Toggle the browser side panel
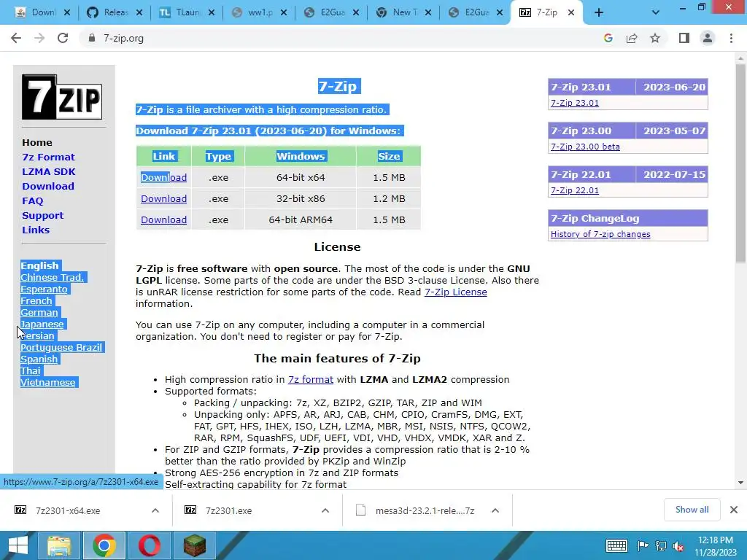The width and height of the screenshot is (747, 560). [684, 38]
